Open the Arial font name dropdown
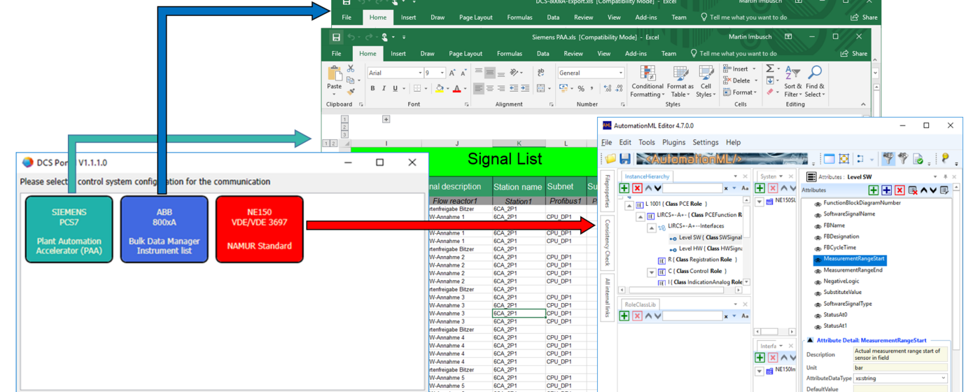This screenshot has height=392, width=980. click(x=420, y=73)
